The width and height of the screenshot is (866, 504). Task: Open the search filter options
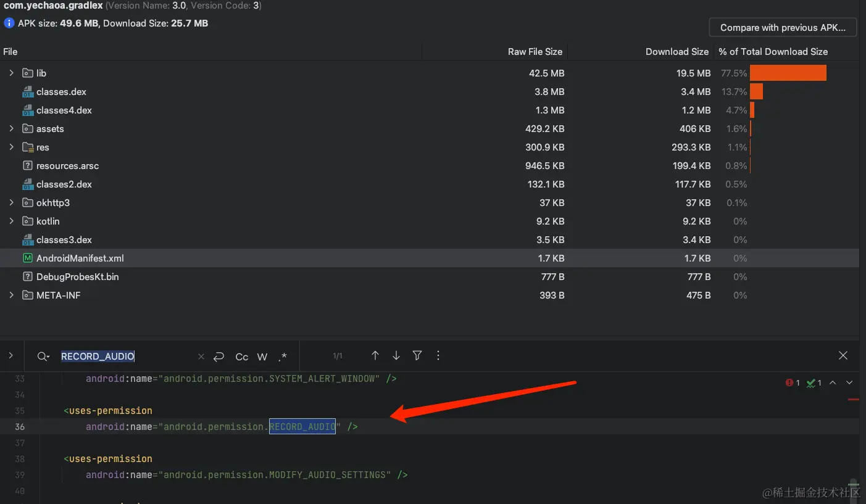417,355
